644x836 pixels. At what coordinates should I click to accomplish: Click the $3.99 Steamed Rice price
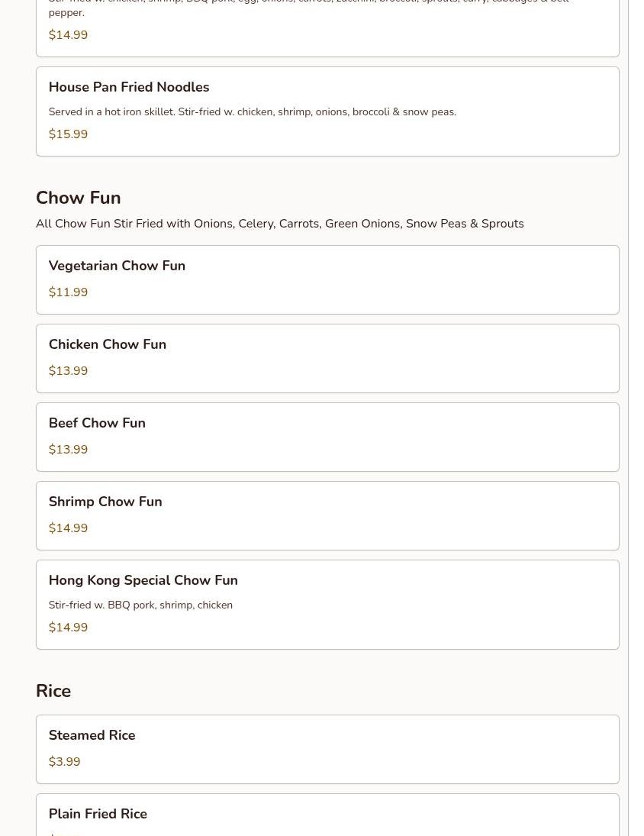[64, 762]
